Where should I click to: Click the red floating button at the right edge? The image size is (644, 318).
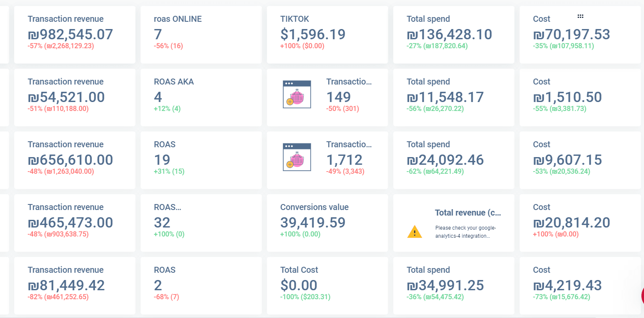pos(642,295)
